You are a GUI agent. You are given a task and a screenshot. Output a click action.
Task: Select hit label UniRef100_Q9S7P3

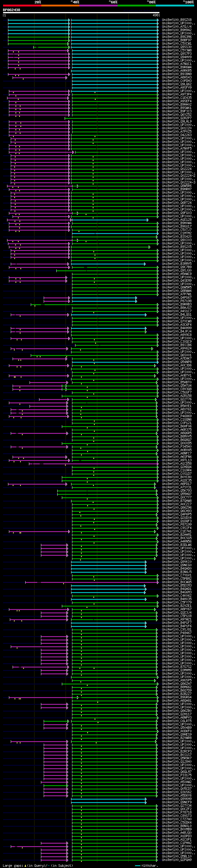[x=177, y=54]
